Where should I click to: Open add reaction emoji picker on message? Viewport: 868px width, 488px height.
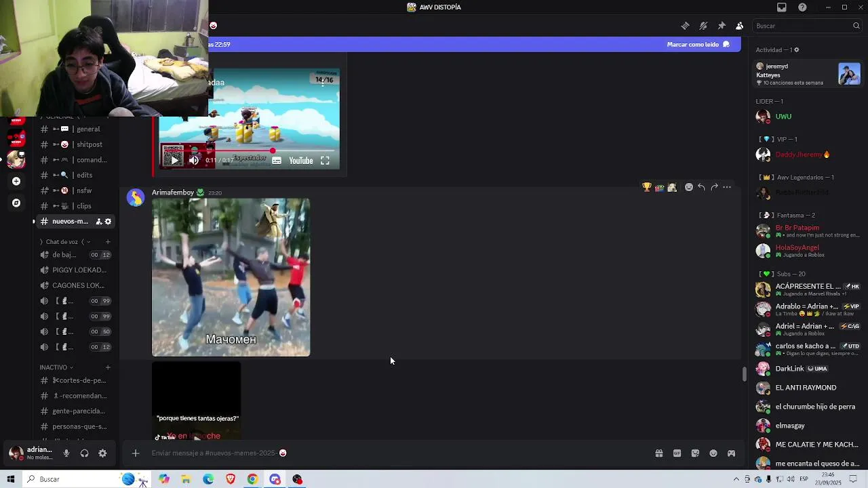(x=688, y=187)
